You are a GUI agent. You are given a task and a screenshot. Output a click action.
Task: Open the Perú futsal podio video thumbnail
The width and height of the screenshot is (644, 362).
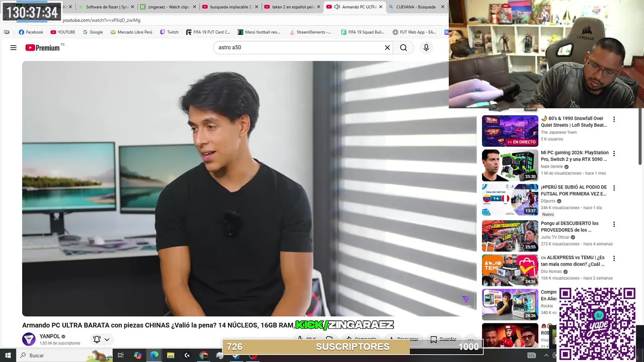510,200
